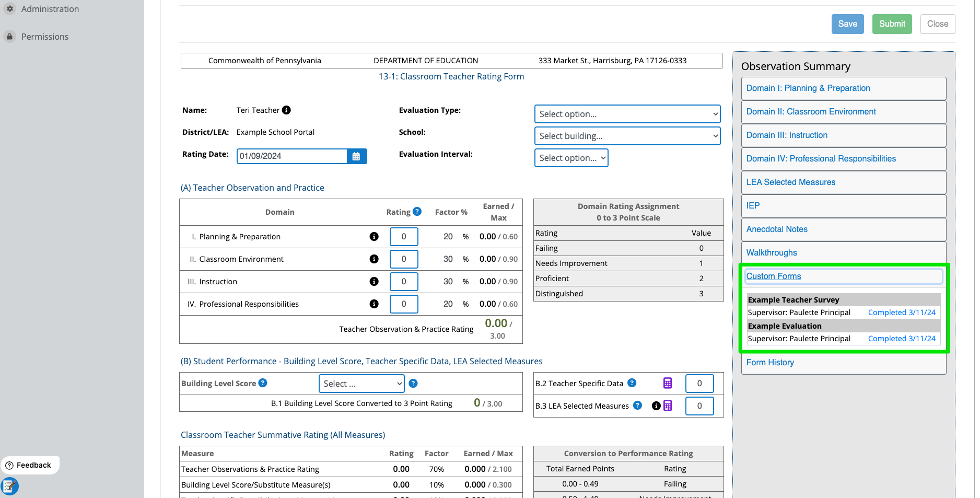Click help icon beside Building Level Score label
980x498 pixels.
(263, 383)
